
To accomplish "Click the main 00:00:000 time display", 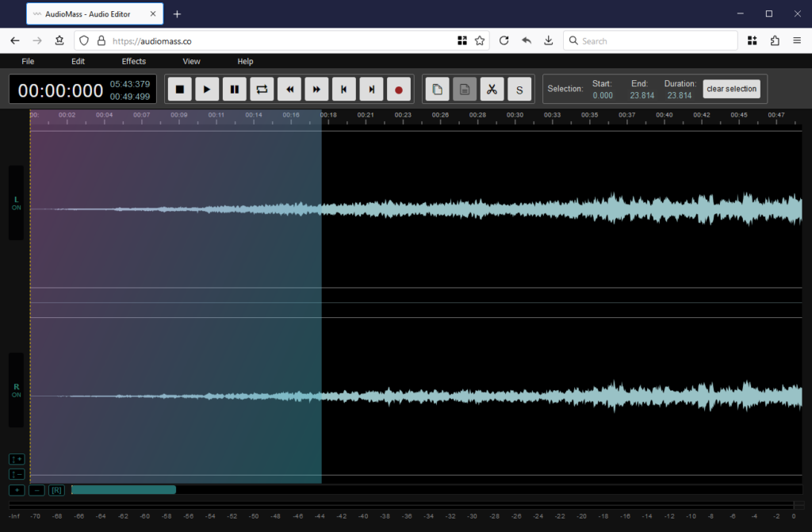I will [60, 90].
